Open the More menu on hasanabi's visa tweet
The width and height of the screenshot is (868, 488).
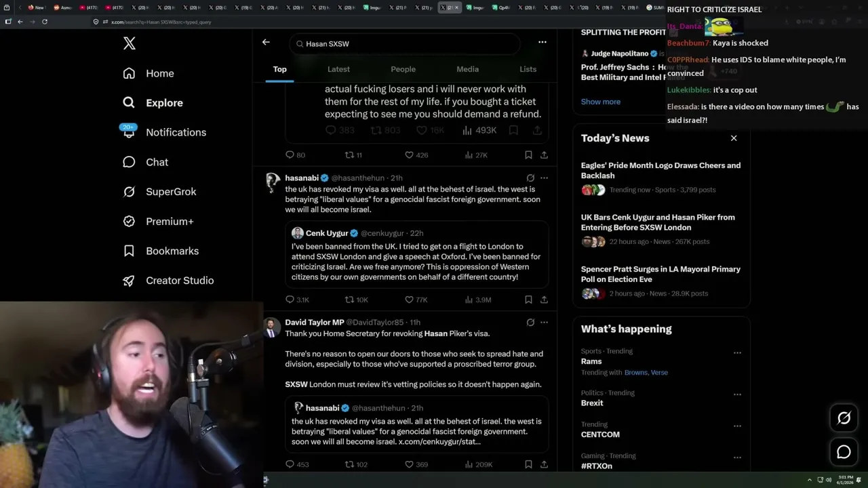[x=544, y=178]
